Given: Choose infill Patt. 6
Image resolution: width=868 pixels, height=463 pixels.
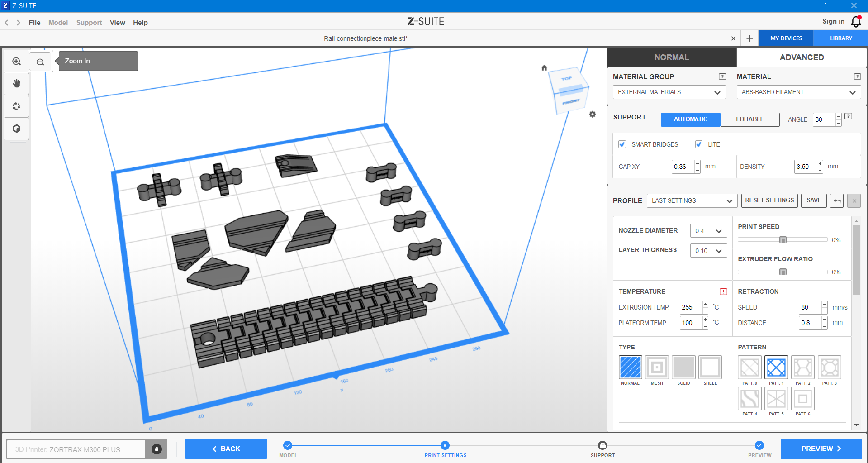Looking at the screenshot, I should pos(803,399).
